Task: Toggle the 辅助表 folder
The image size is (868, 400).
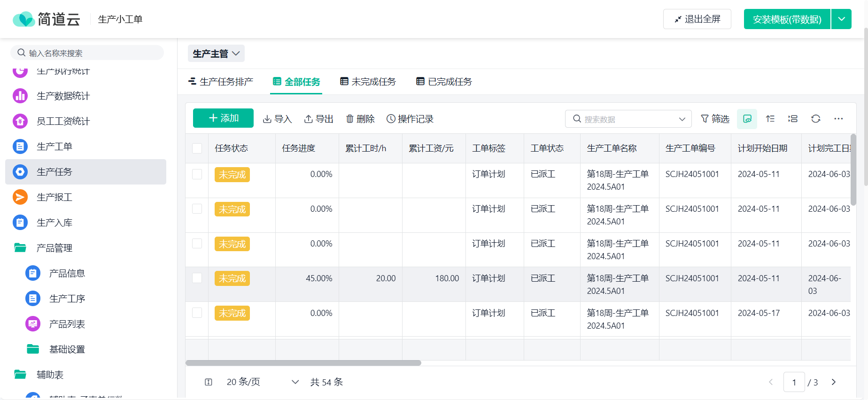Action: (x=85, y=375)
